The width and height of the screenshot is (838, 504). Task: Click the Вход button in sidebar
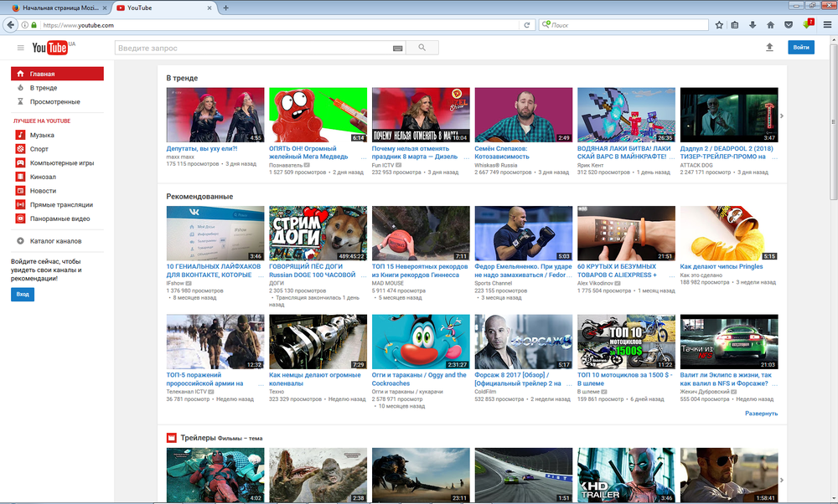(23, 295)
